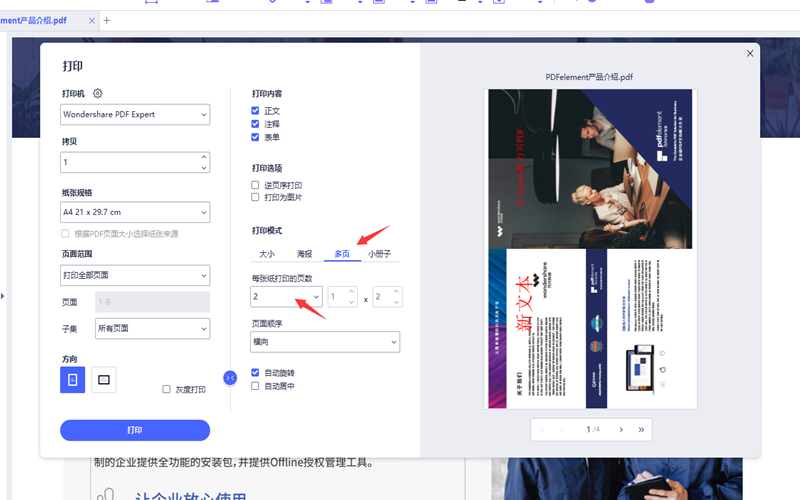Open printer settings gear icon
Screen dimensions: 800x500
pos(97,94)
